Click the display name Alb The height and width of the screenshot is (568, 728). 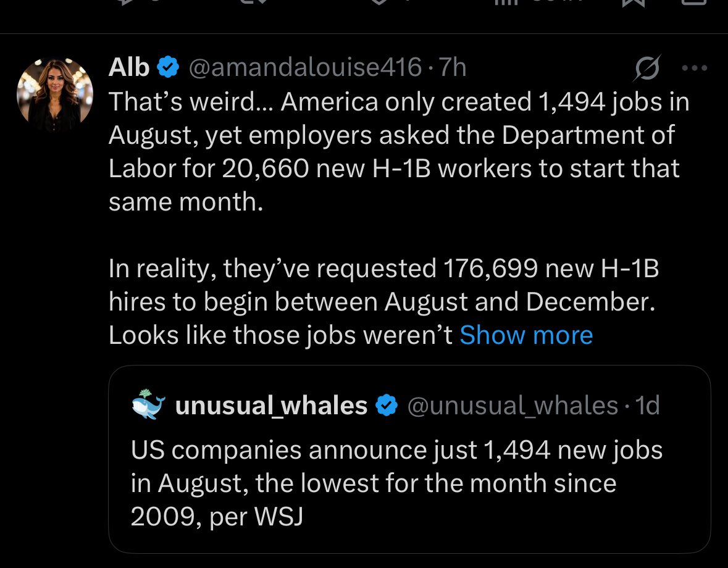(128, 67)
